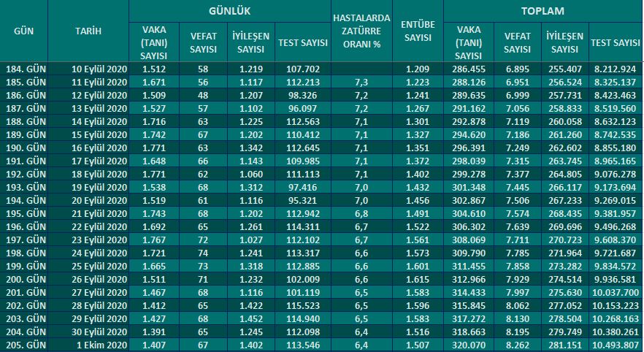
Task: Click total recovered value 255.407
Action: point(564,69)
